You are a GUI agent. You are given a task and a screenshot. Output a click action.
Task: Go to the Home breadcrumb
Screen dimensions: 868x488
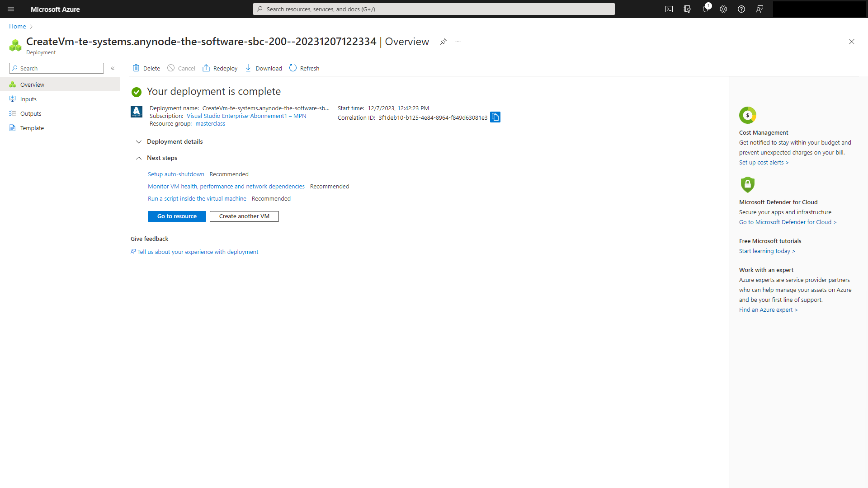pyautogui.click(x=18, y=26)
